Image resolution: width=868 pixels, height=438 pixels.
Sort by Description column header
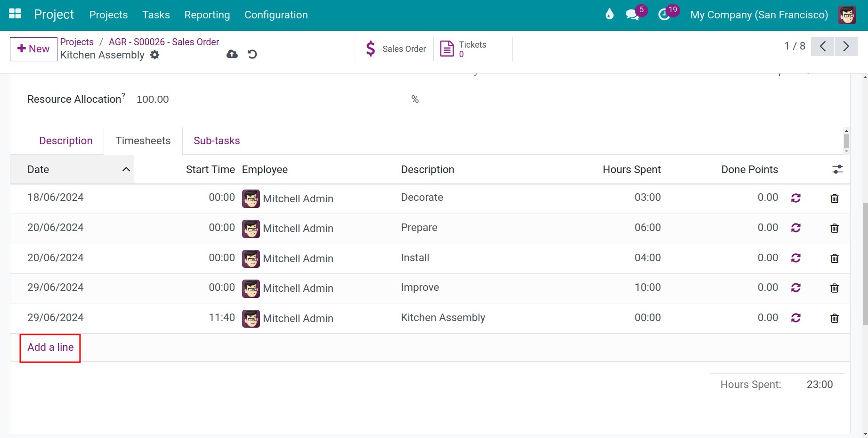click(428, 170)
